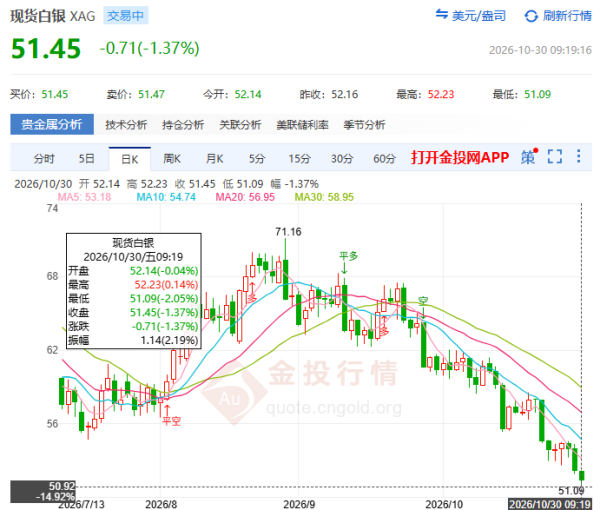The height and width of the screenshot is (510, 600).
Task: Select the 贵金属分析 tab
Action: pyautogui.click(x=52, y=124)
